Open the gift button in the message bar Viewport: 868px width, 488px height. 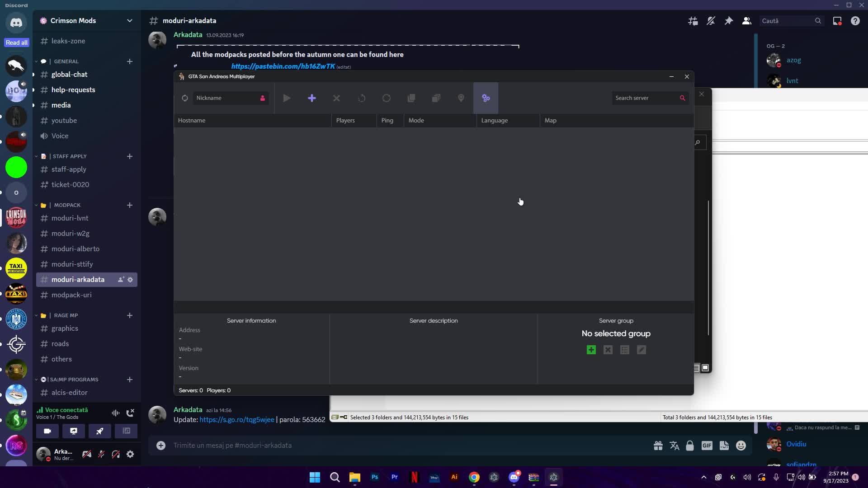pos(658,446)
